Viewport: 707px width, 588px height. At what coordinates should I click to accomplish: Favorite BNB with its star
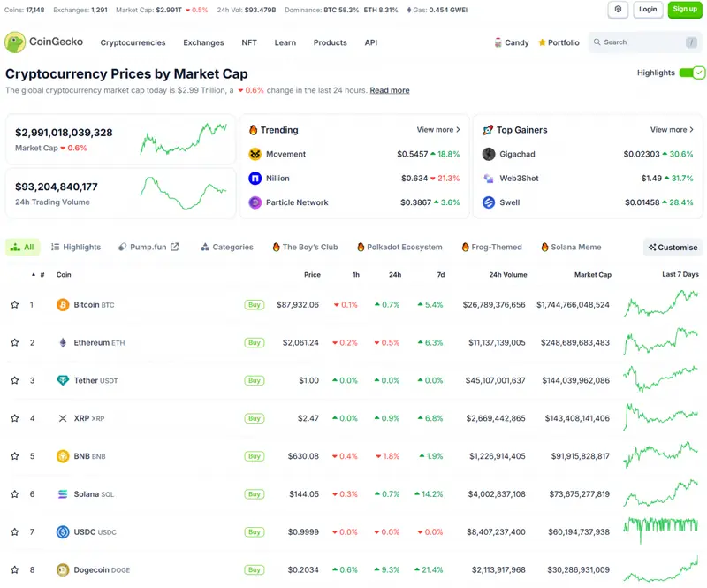click(15, 456)
